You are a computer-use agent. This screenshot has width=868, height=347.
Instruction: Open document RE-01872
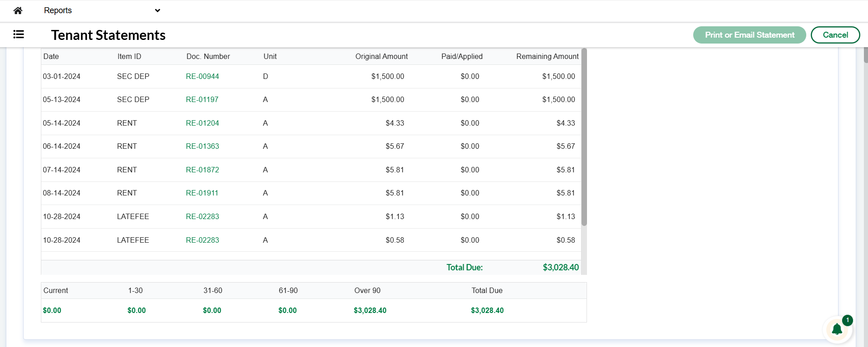pos(202,170)
